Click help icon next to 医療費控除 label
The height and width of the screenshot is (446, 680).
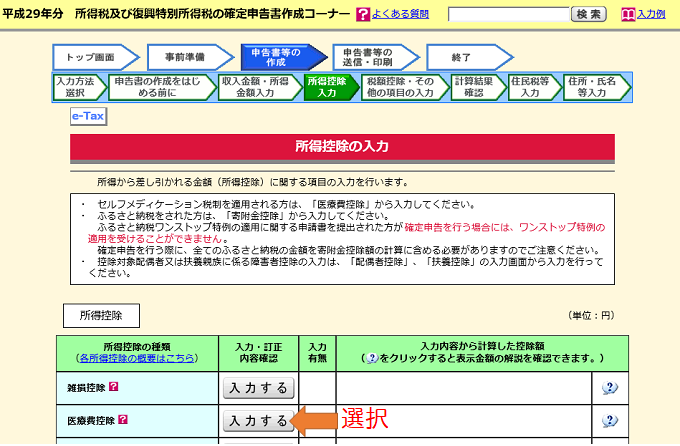pyautogui.click(x=123, y=419)
